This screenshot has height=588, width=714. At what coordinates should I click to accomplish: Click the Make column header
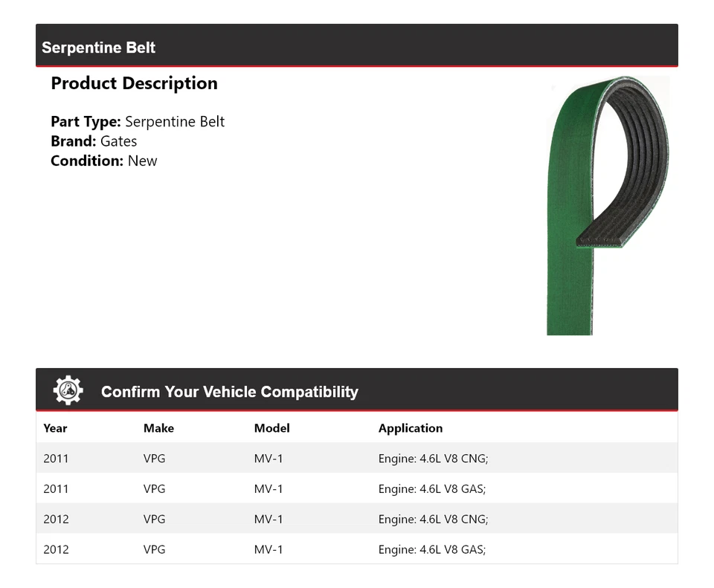158,428
